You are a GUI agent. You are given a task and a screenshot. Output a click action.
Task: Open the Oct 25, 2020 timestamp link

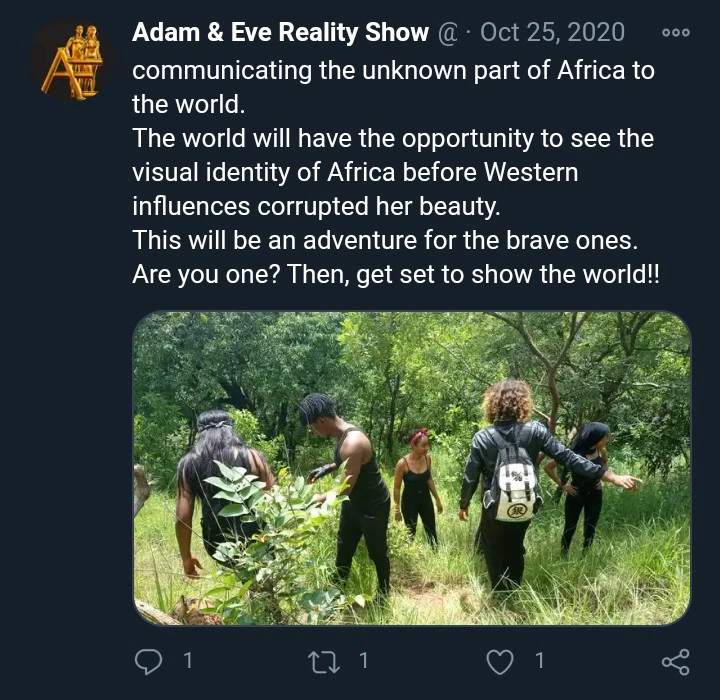[x=552, y=33]
